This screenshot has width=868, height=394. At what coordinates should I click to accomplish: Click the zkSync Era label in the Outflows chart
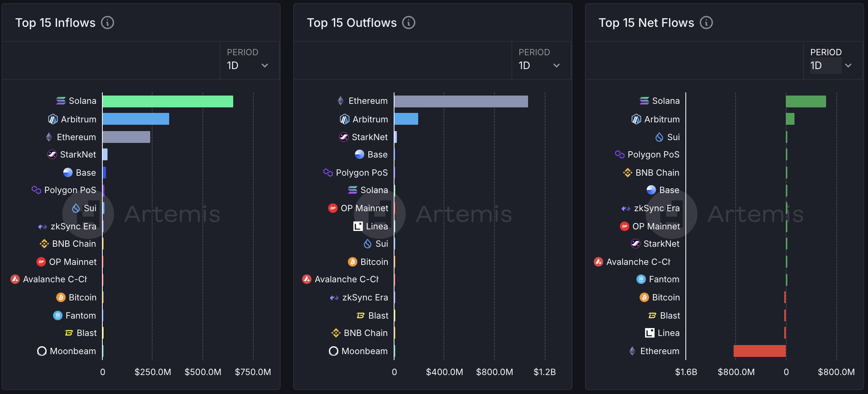(365, 297)
